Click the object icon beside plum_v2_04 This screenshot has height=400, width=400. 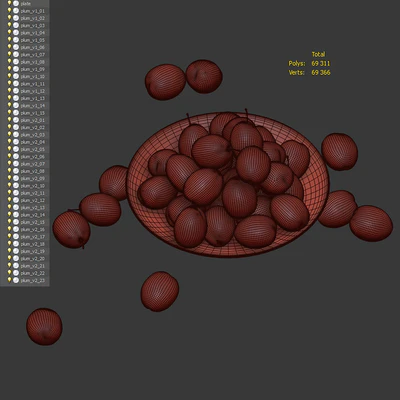(16, 142)
